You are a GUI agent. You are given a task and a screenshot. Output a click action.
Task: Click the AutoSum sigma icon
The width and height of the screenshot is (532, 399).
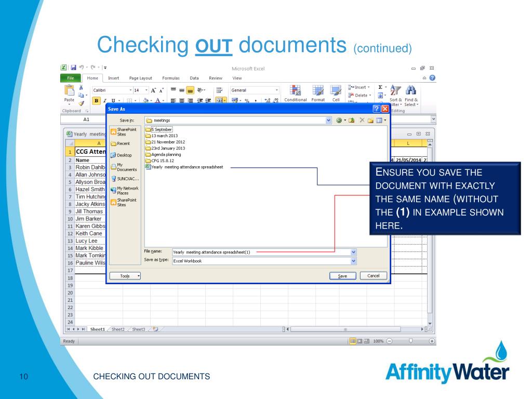380,87
